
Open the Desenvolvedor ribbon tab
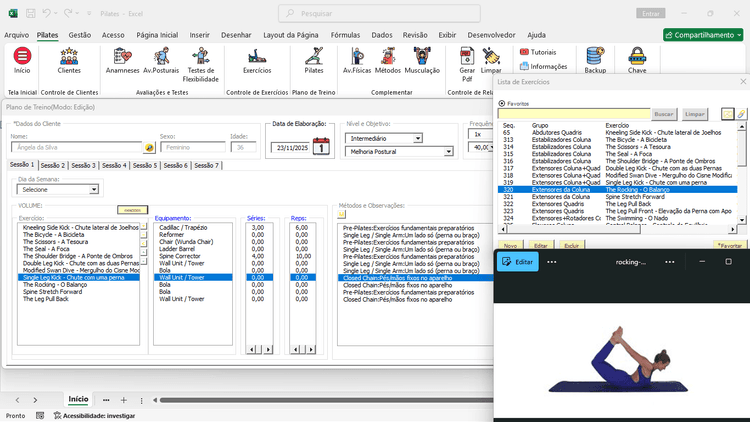pos(491,35)
